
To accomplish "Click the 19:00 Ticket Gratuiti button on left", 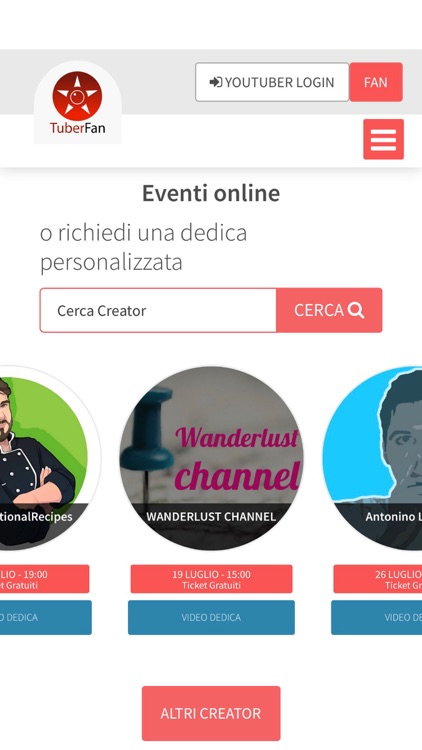I will click(x=44, y=579).
